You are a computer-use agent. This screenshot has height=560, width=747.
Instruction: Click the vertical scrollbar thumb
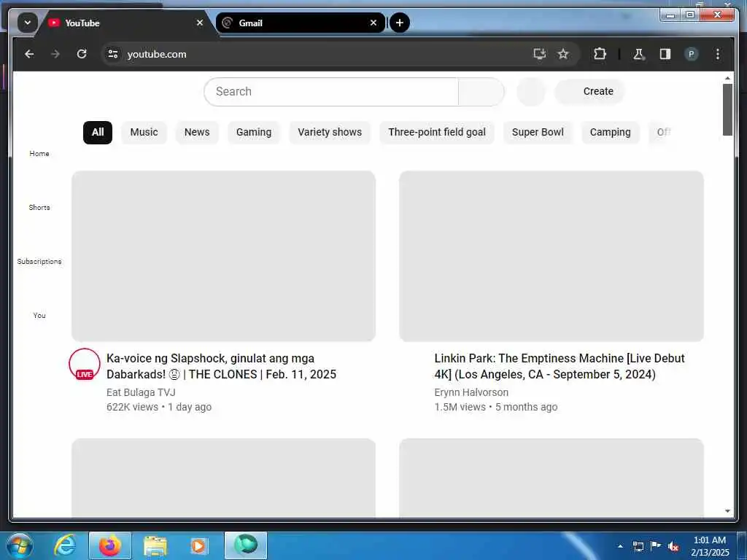click(x=727, y=110)
